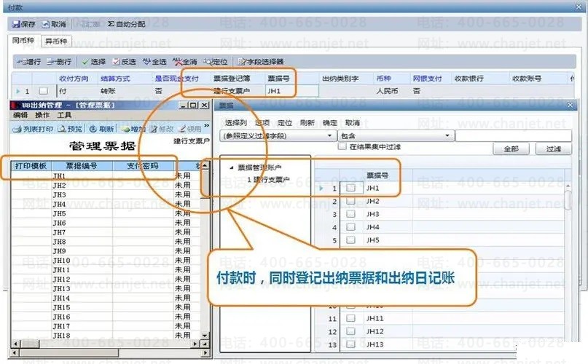588x364 pixels.
Task: Switch to the 同币种 tab
Action: 23,41
